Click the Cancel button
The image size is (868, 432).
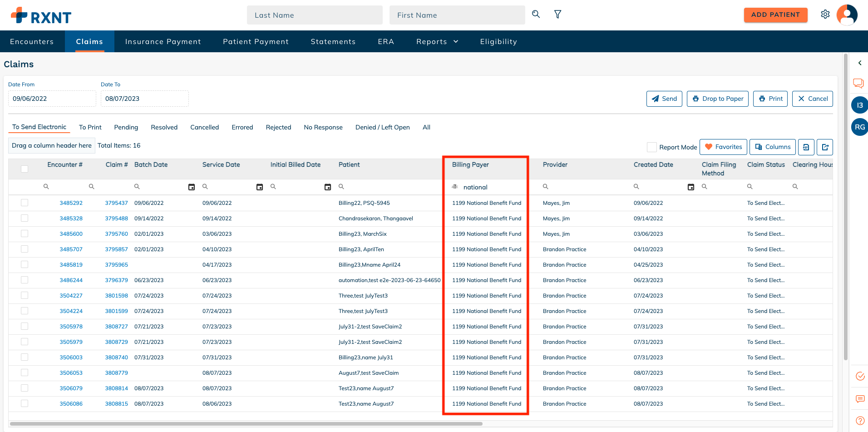pos(813,99)
